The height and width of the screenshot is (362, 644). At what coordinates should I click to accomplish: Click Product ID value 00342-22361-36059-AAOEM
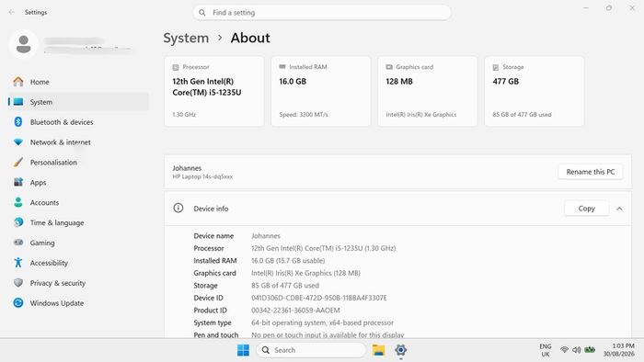295,310
